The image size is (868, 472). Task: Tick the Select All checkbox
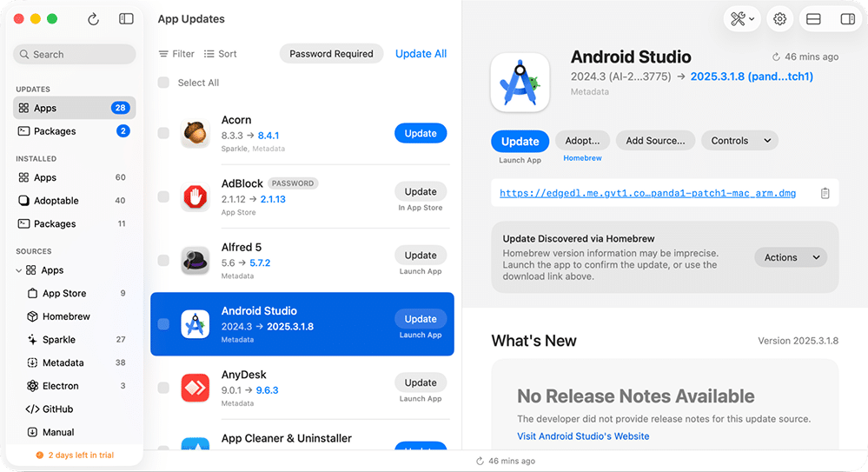[163, 83]
